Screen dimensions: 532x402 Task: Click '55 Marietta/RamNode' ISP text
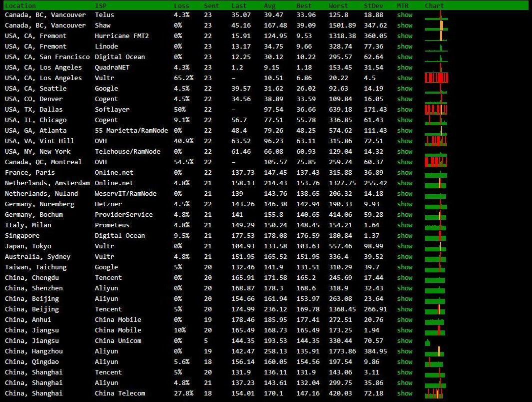(x=131, y=131)
